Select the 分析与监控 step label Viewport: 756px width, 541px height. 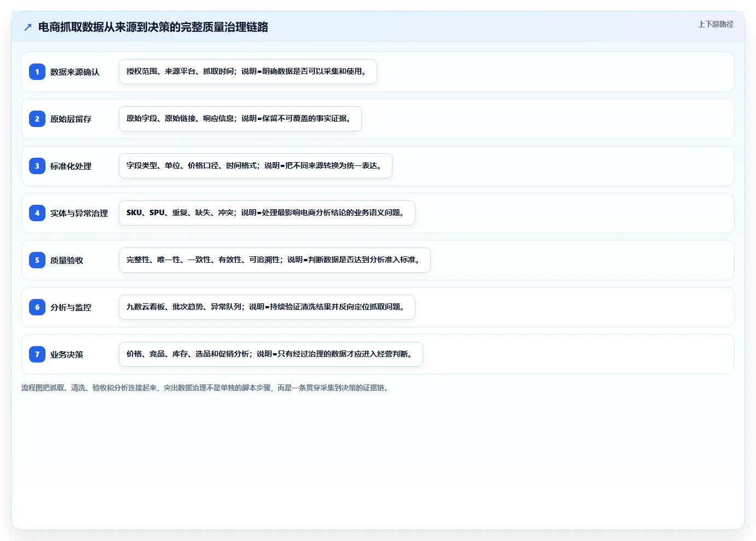[x=71, y=308]
